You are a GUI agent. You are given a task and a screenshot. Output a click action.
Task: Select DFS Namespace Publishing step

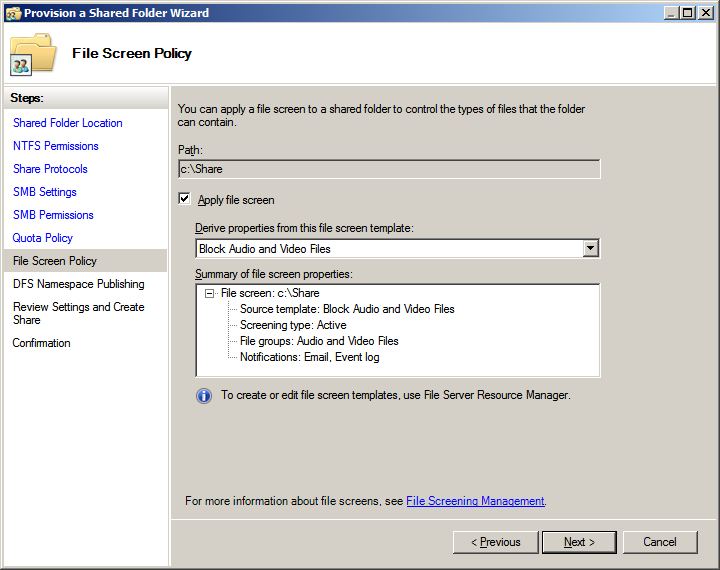(x=79, y=284)
